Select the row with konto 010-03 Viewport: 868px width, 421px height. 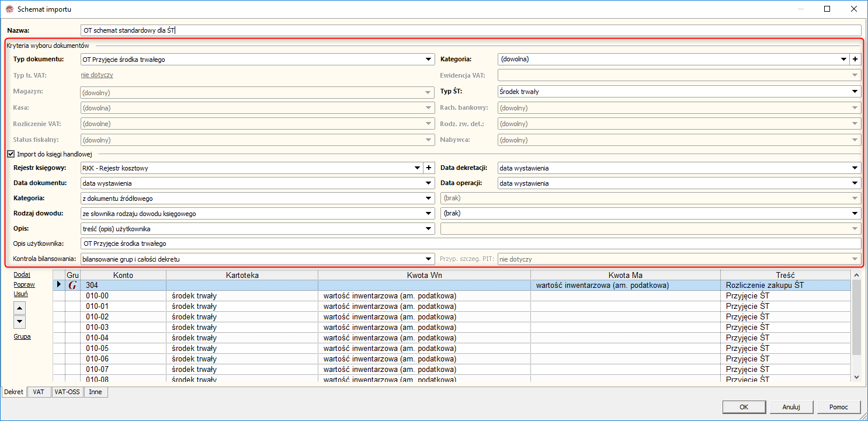pos(452,327)
